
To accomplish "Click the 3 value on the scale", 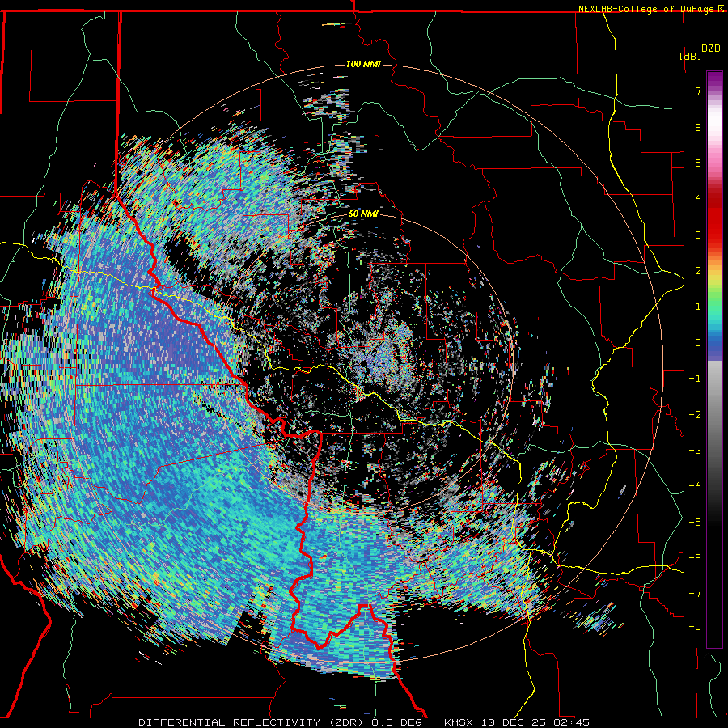I will pos(698,235).
